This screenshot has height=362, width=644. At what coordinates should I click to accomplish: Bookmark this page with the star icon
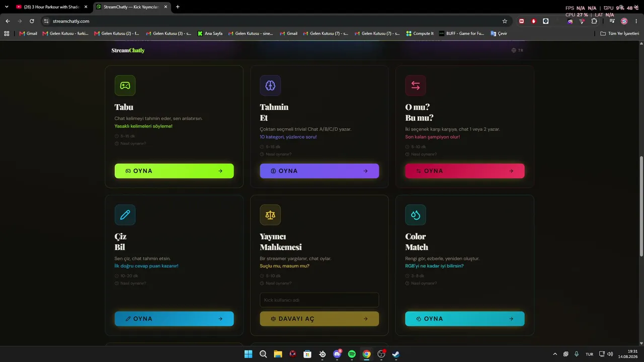click(x=505, y=21)
